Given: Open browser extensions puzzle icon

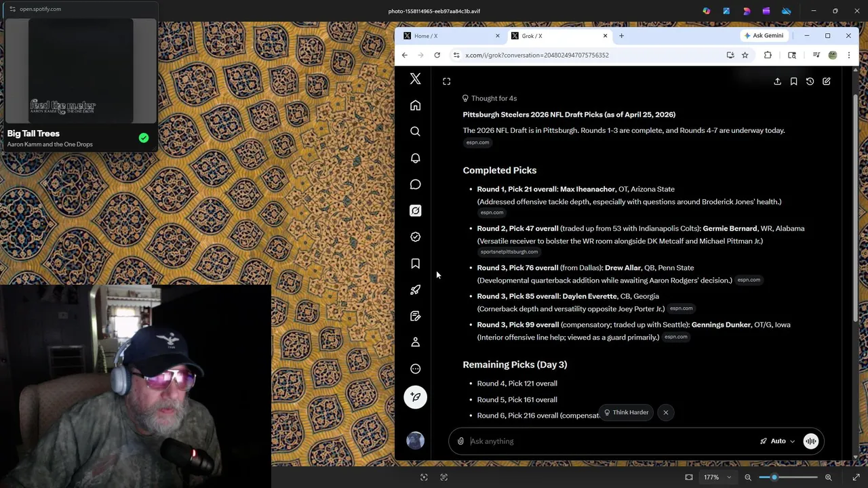Looking at the screenshot, I should (x=768, y=55).
